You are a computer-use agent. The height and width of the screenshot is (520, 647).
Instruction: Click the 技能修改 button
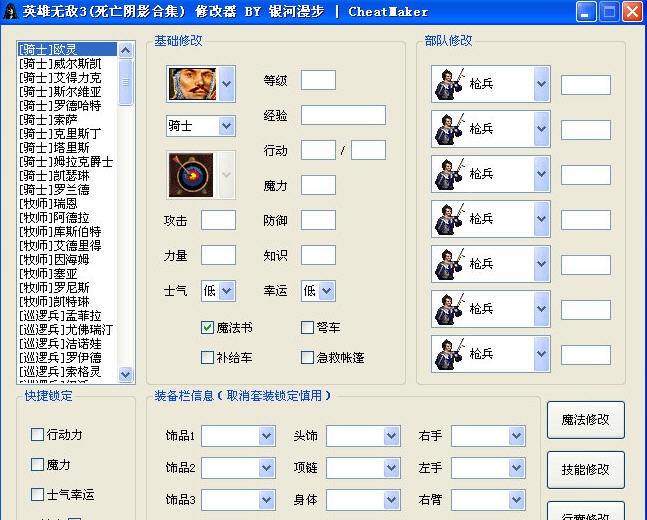point(586,470)
